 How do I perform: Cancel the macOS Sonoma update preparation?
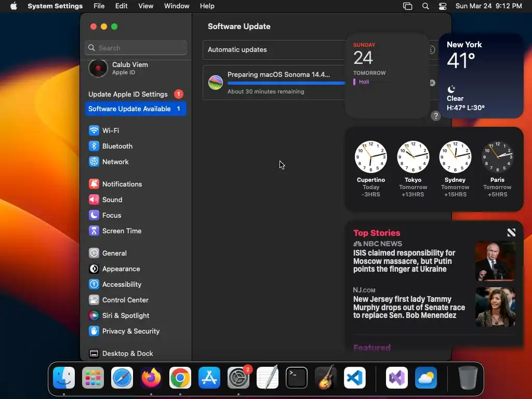click(x=432, y=83)
